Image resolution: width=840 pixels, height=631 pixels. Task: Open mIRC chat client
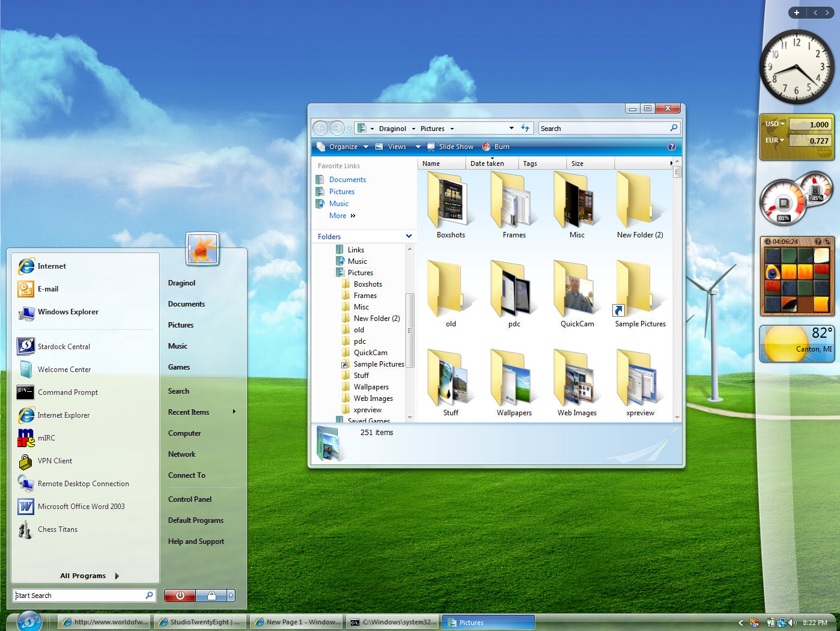click(36, 438)
